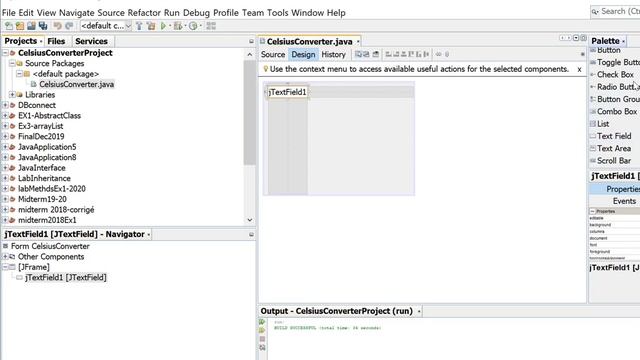This screenshot has width=640, height=360.
Task: Collapse the Source Packages node
Action: pyautogui.click(x=12, y=63)
